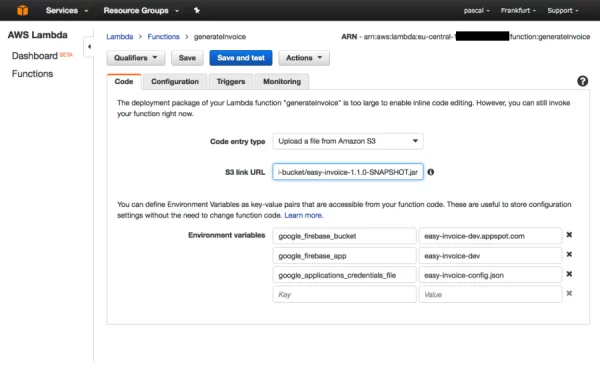Expand the Actions dropdown
600x369 pixels.
pos(304,58)
